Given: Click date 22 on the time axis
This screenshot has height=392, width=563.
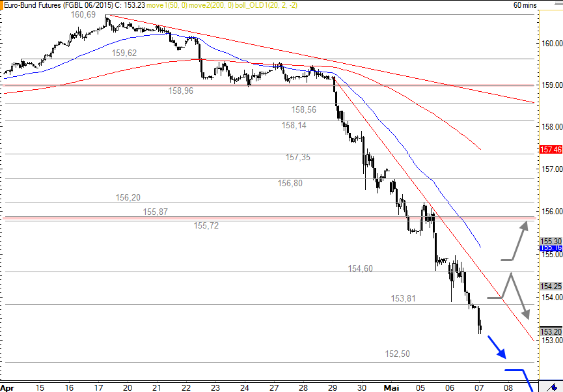Looking at the screenshot, I should click(186, 388).
